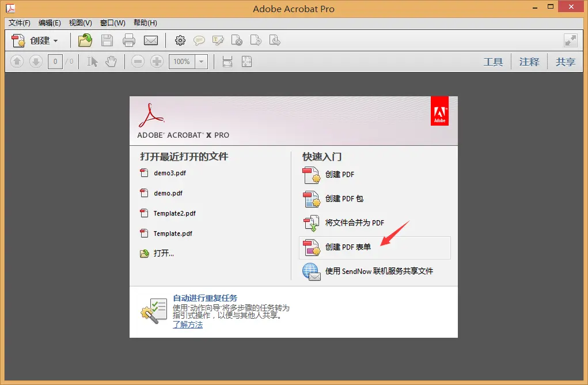Select the Hand pan tool
This screenshot has width=588, height=385.
(x=111, y=61)
